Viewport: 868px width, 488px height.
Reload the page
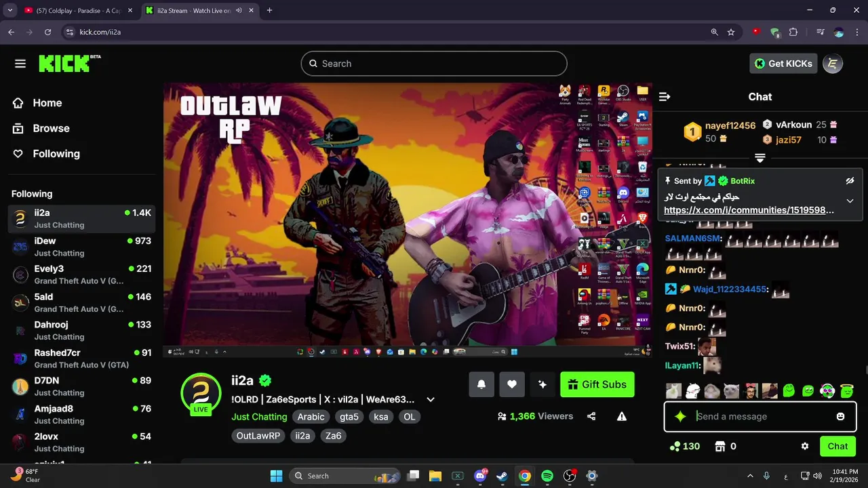(47, 32)
